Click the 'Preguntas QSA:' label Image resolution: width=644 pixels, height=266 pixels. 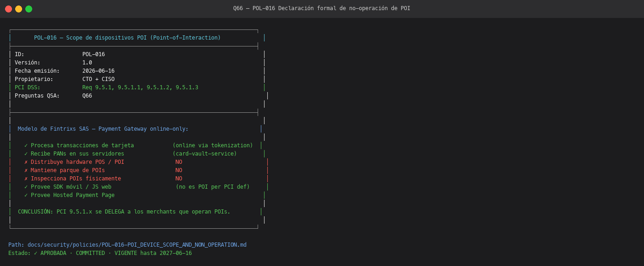(37, 96)
